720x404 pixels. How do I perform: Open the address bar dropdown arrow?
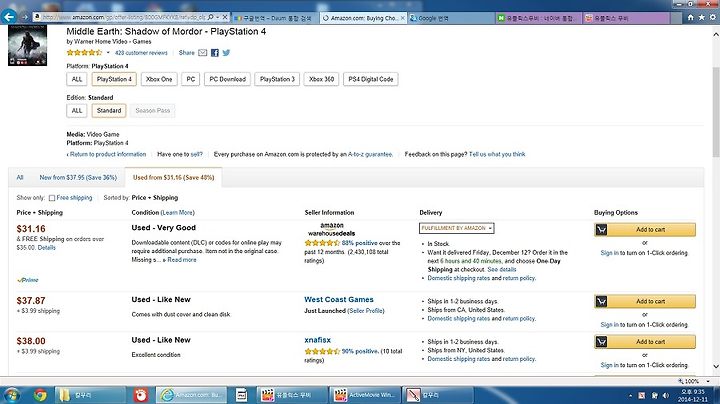click(x=218, y=17)
